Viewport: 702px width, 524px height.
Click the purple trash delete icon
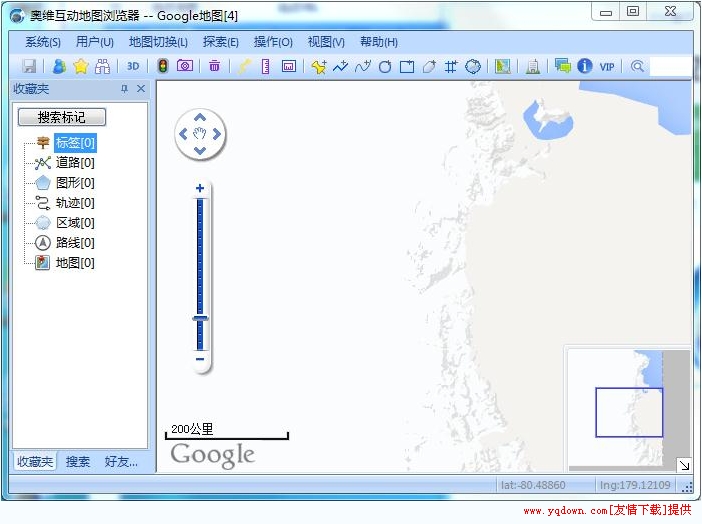(214, 66)
